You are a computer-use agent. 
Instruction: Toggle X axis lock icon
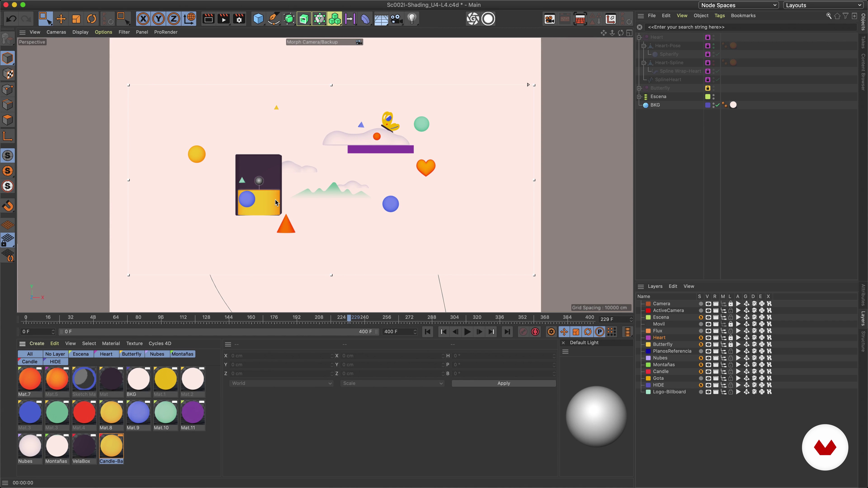pyautogui.click(x=143, y=19)
